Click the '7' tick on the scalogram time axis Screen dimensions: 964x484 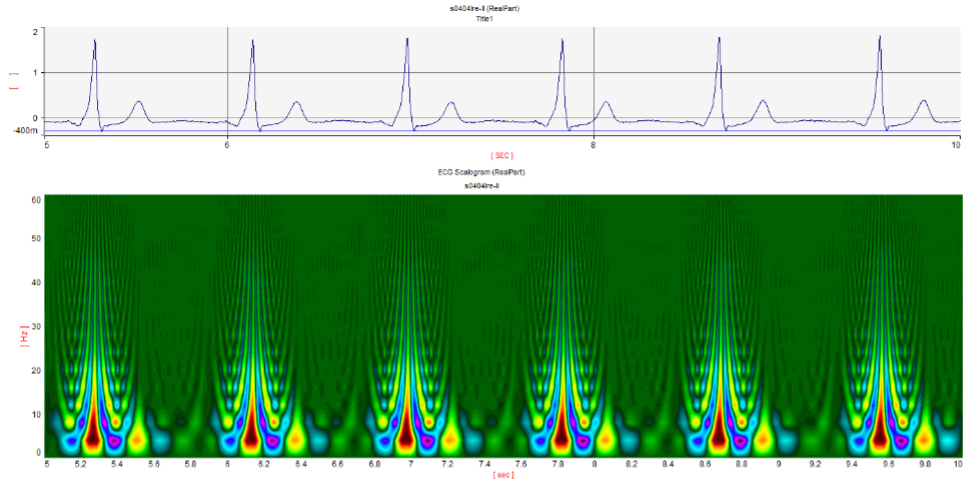coord(411,466)
